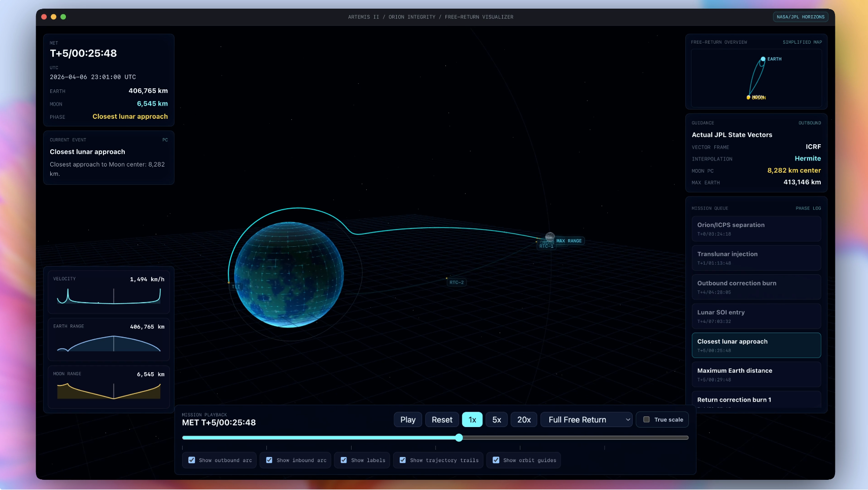Image resolution: width=868 pixels, height=490 pixels.
Task: Click the PHASE LOG label
Action: [808, 208]
